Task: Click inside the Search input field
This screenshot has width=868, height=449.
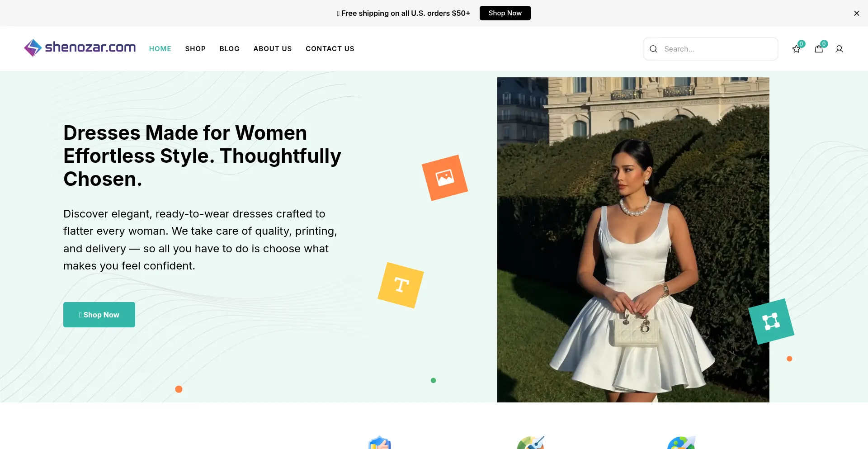Action: tap(710, 48)
